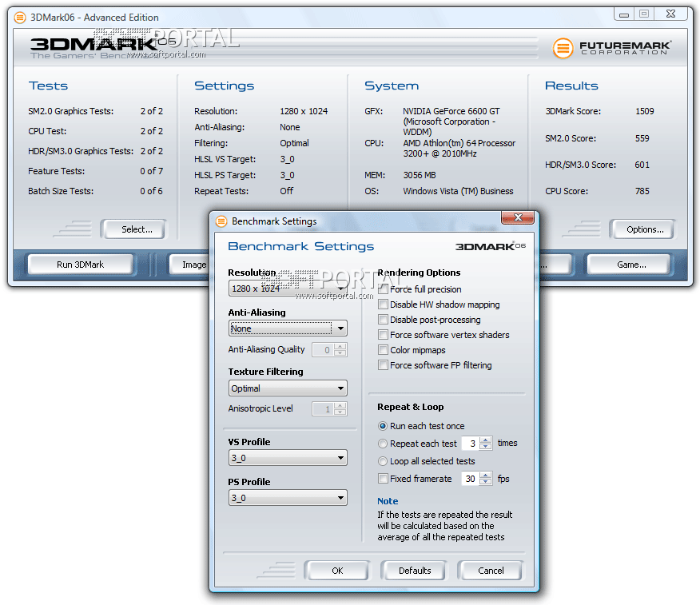Decrease the repeat test times value
This screenshot has width=700, height=605.
(x=486, y=447)
